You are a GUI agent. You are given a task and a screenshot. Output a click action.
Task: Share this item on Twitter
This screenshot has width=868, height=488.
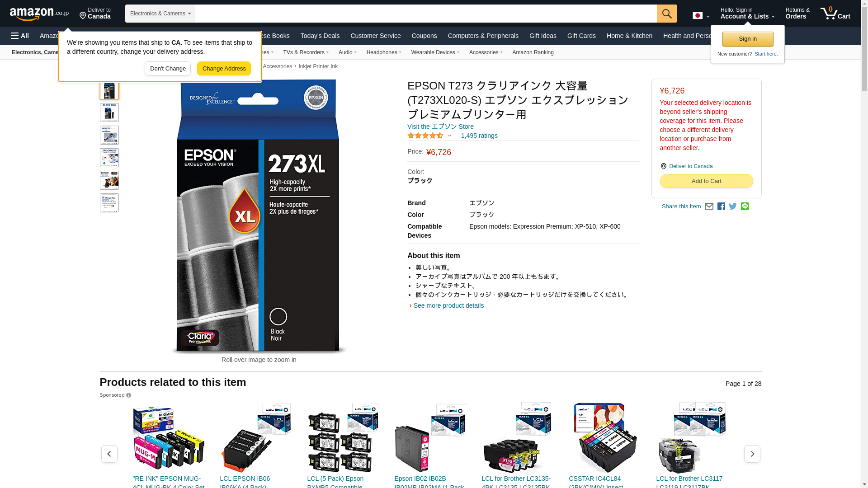click(x=733, y=206)
